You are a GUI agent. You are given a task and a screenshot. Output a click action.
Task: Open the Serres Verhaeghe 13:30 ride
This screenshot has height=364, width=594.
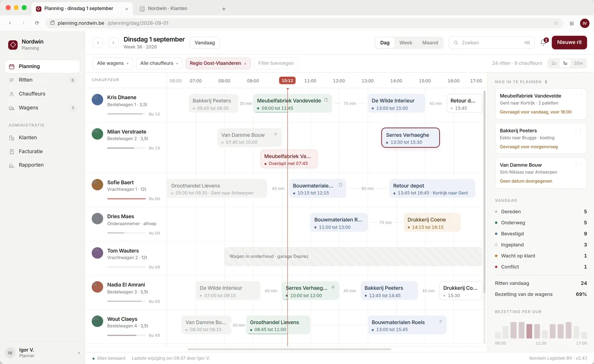click(x=410, y=138)
